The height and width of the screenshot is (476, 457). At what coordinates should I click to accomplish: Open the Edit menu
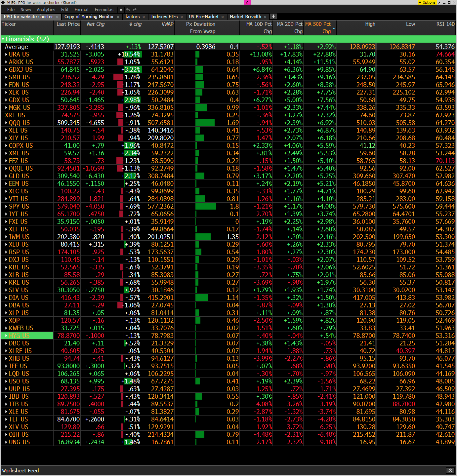click(x=65, y=10)
